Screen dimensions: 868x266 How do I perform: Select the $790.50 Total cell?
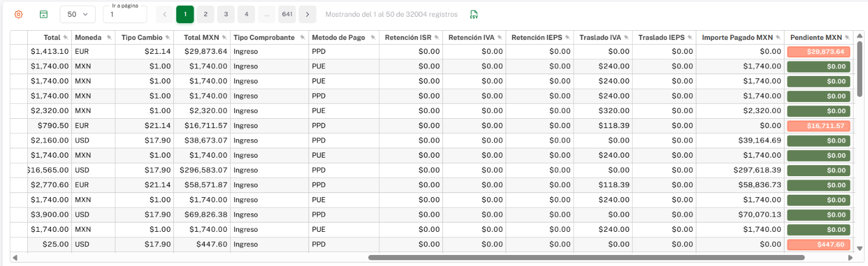49,126
